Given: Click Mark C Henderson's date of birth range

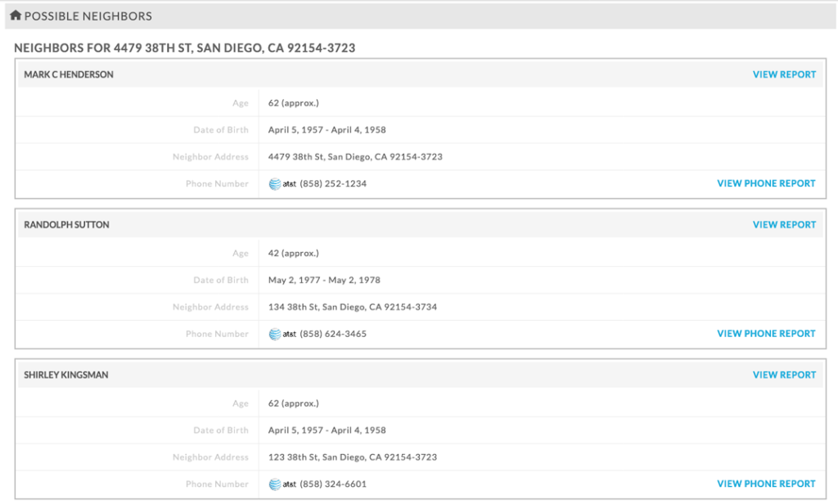Looking at the screenshot, I should [x=327, y=130].
